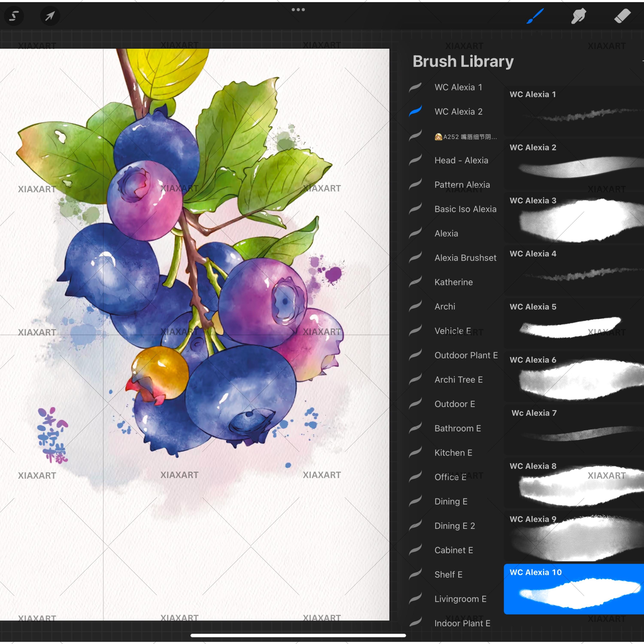Screen dimensions: 644x644
Task: Open the Selection tool (S icon)
Action: 14,16
